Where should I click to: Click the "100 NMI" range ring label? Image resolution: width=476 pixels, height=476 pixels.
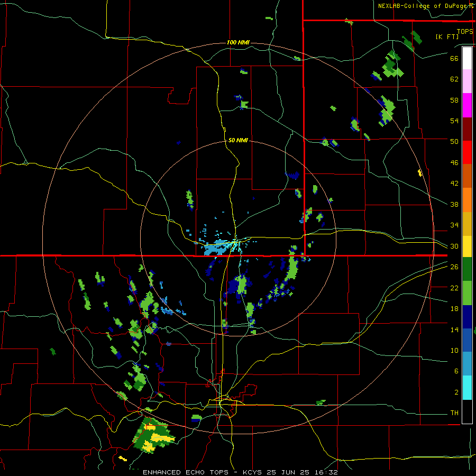click(x=238, y=42)
